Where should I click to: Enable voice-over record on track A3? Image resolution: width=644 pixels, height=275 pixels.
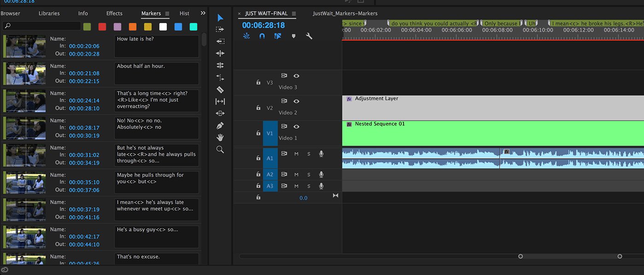click(321, 186)
